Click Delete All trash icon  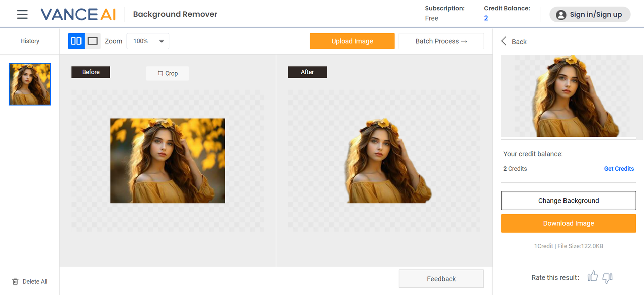pos(15,282)
